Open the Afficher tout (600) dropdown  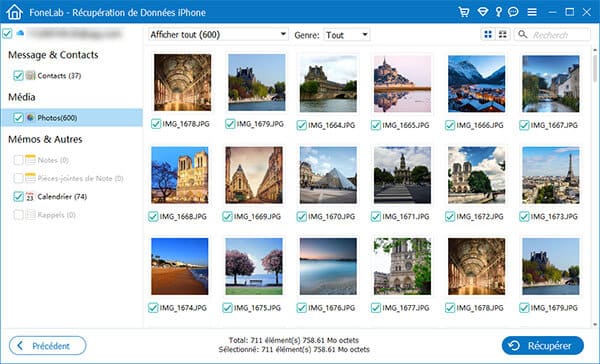(x=218, y=34)
